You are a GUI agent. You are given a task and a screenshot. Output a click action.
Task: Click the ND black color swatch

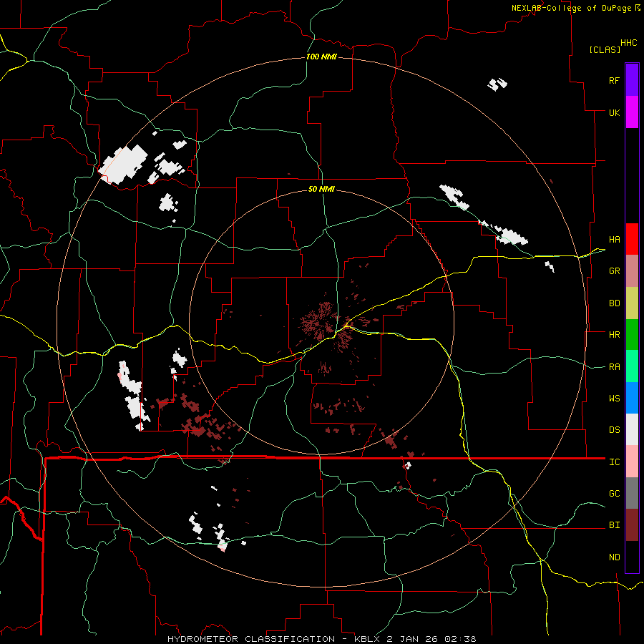pyautogui.click(x=632, y=557)
